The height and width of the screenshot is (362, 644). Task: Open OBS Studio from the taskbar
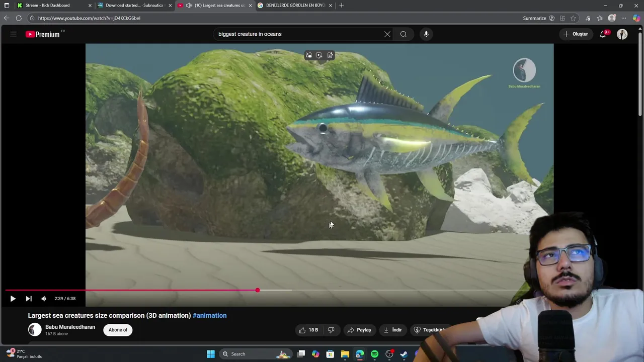[389, 354]
